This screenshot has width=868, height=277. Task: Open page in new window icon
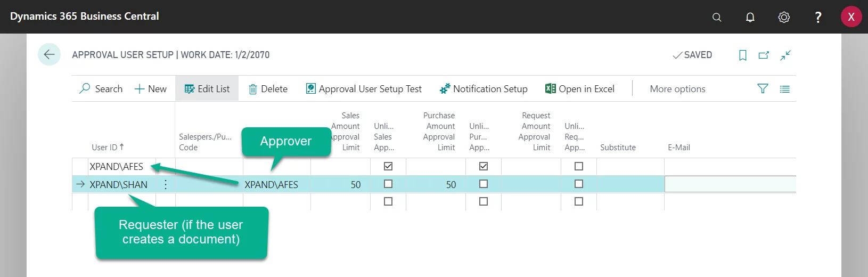[x=764, y=55]
